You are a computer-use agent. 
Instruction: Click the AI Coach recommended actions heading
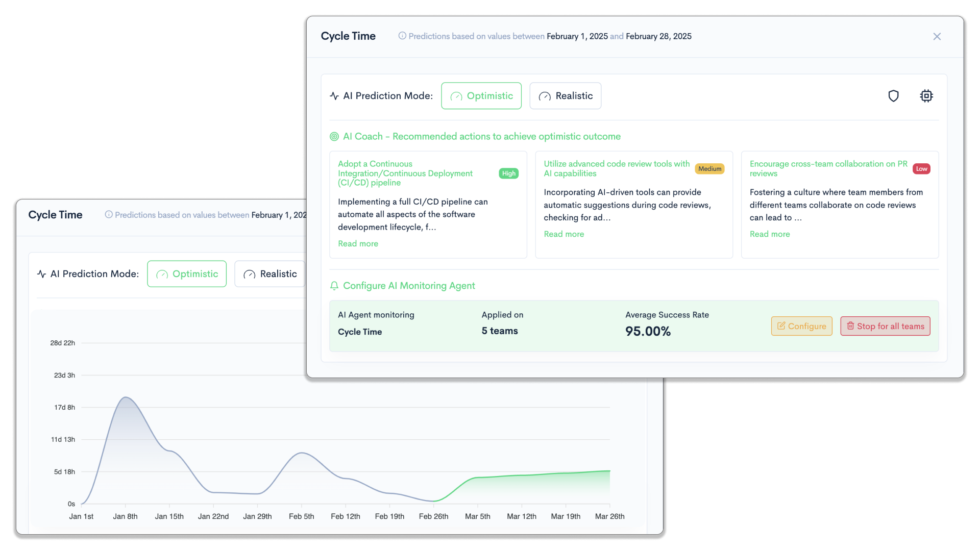[482, 137]
